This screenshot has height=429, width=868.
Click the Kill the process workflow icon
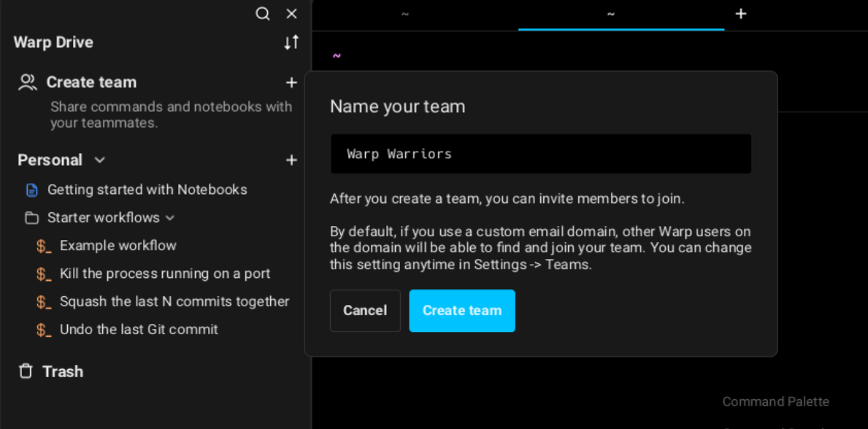click(45, 274)
